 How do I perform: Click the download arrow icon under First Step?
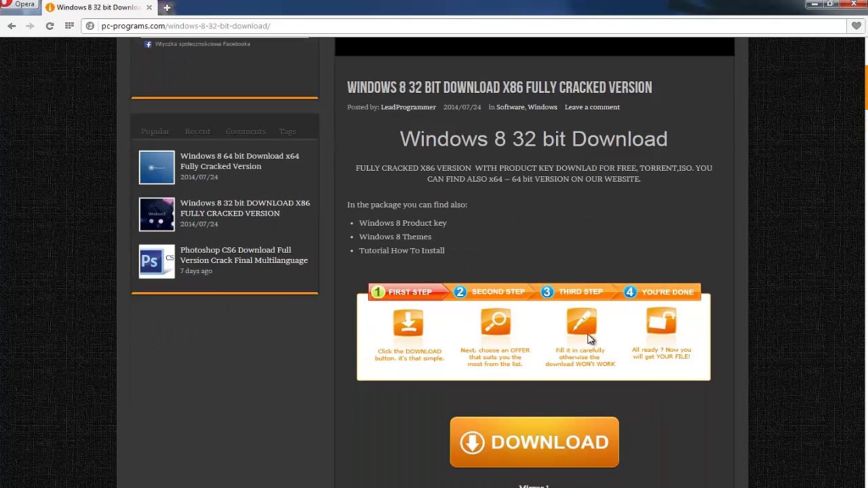408,323
